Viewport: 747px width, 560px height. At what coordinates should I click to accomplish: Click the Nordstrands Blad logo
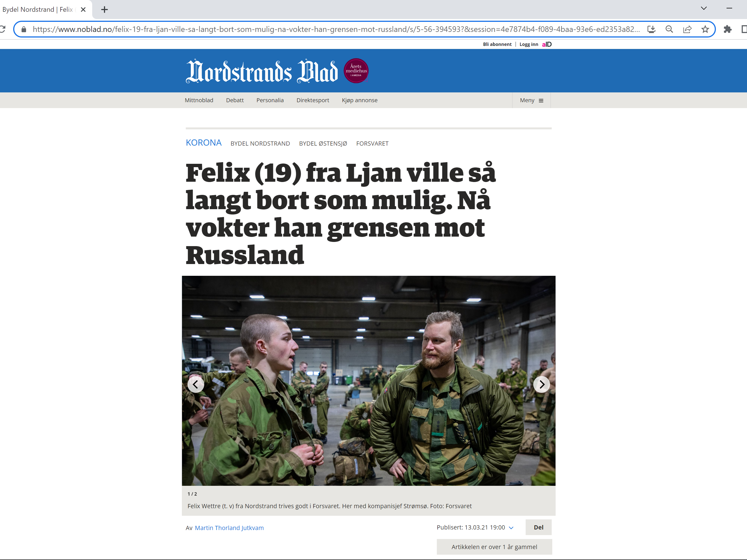tap(262, 71)
